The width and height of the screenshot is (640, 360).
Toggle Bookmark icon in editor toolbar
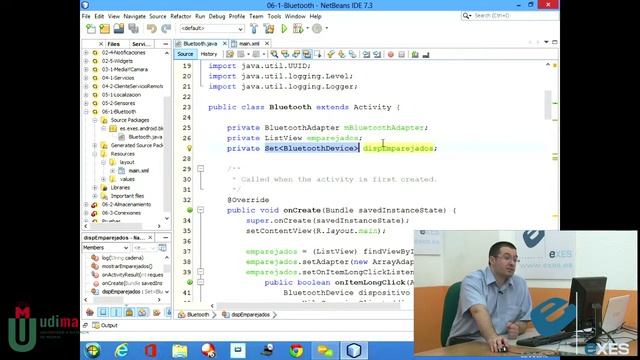point(352,54)
